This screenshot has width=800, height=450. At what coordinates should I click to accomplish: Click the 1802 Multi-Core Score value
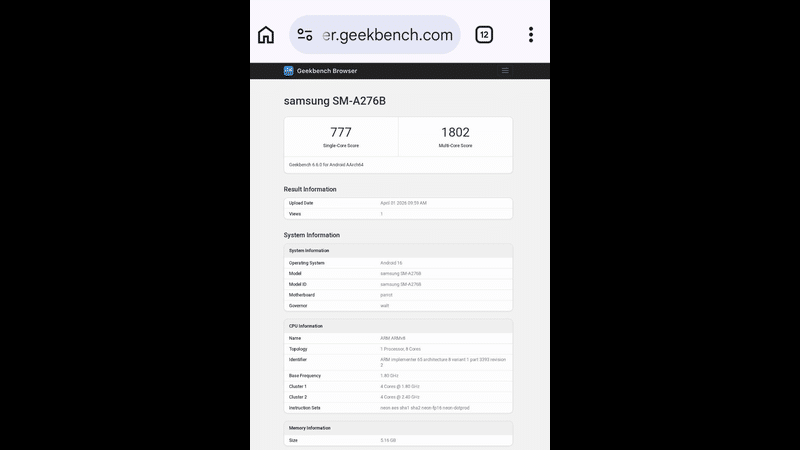[455, 132]
